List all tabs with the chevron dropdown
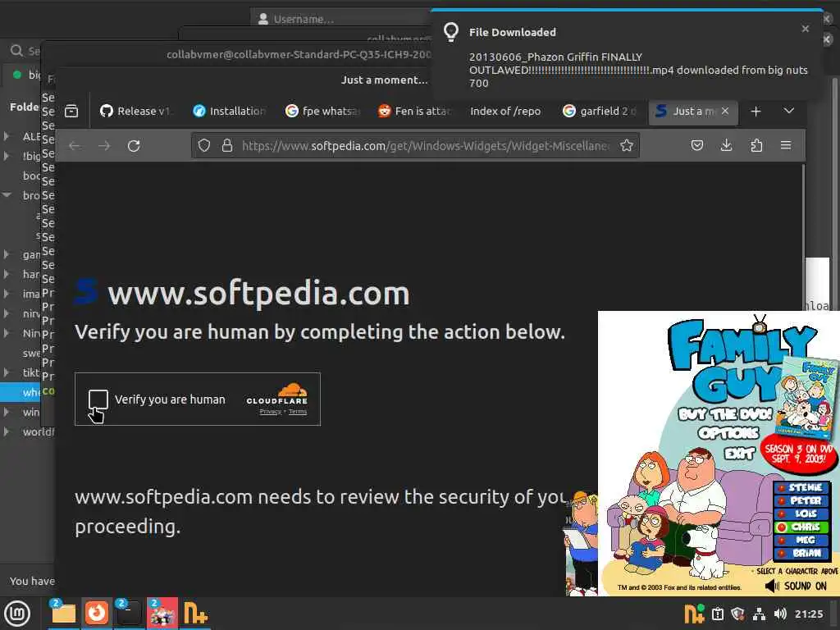This screenshot has height=630, width=840. click(788, 111)
